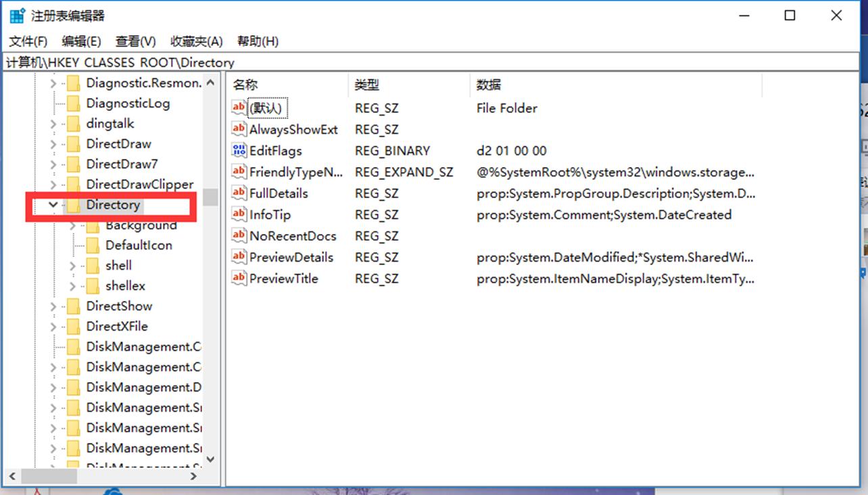Click the NoRecentDocs string value icon

[239, 236]
